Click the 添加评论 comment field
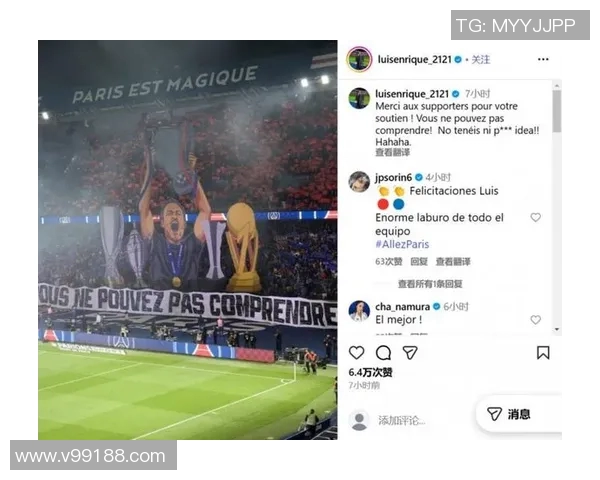Image resolution: width=600 pixels, height=480 pixels. [421, 420]
